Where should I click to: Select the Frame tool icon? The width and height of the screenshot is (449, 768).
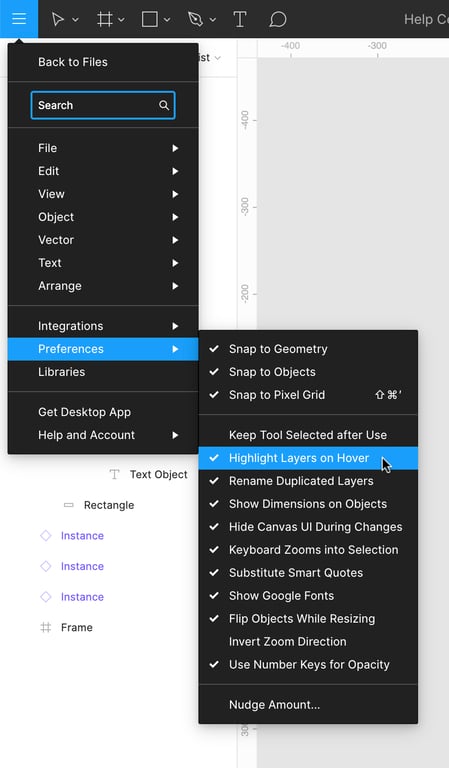[104, 19]
